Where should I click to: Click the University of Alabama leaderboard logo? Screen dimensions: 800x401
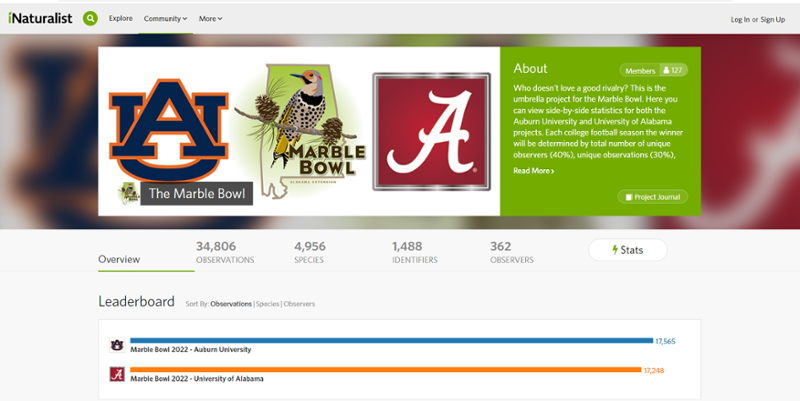117,375
